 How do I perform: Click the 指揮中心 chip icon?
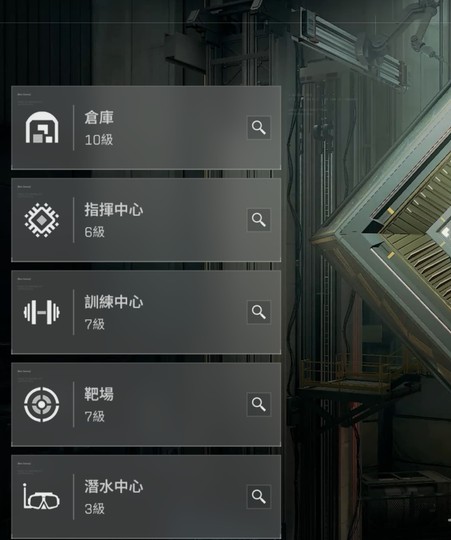(x=42, y=220)
